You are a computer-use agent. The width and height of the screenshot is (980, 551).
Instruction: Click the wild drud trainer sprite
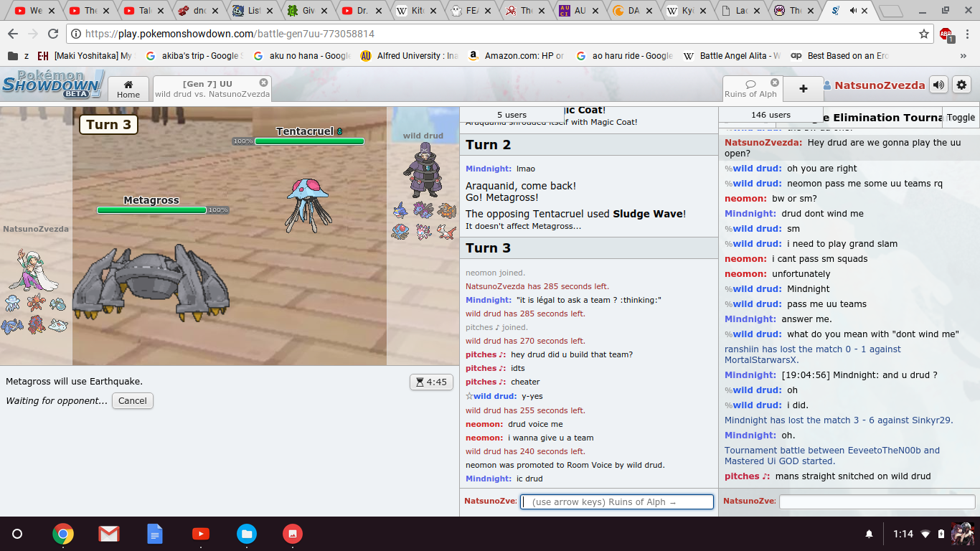422,170
